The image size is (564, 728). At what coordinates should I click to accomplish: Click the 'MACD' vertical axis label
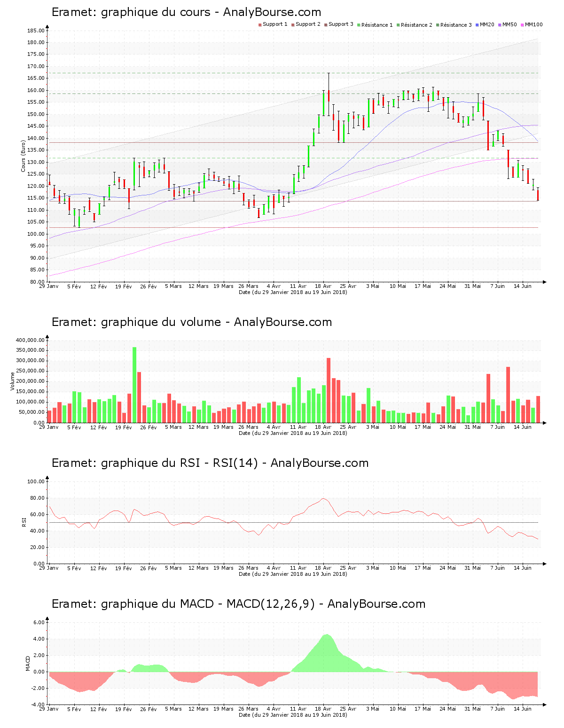[x=28, y=663]
